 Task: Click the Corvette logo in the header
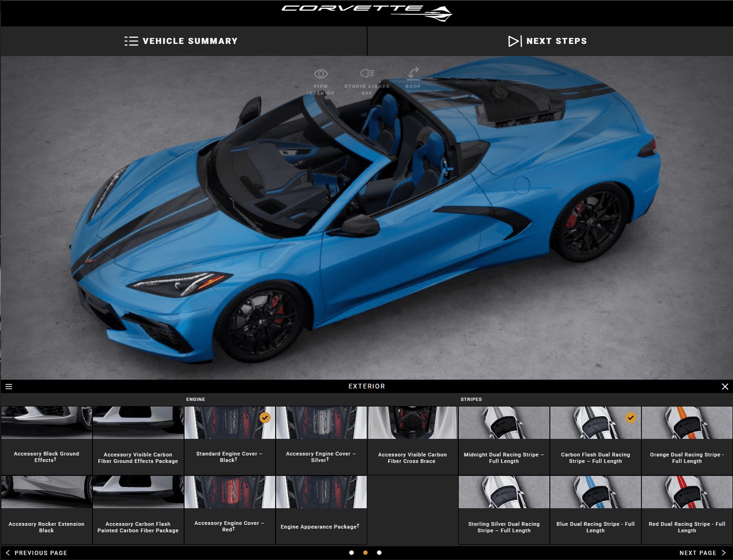(x=367, y=13)
